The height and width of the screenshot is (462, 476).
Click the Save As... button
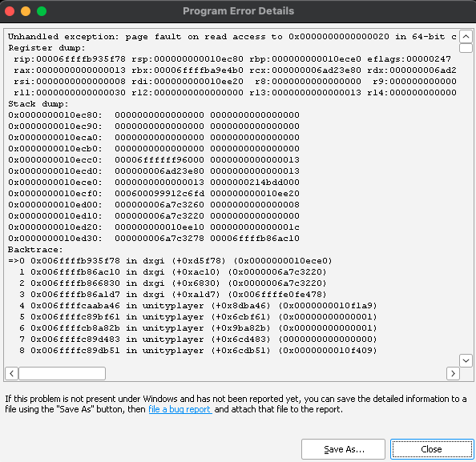[343, 449]
